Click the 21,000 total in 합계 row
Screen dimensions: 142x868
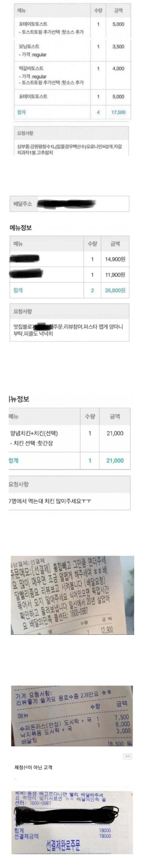click(x=115, y=460)
